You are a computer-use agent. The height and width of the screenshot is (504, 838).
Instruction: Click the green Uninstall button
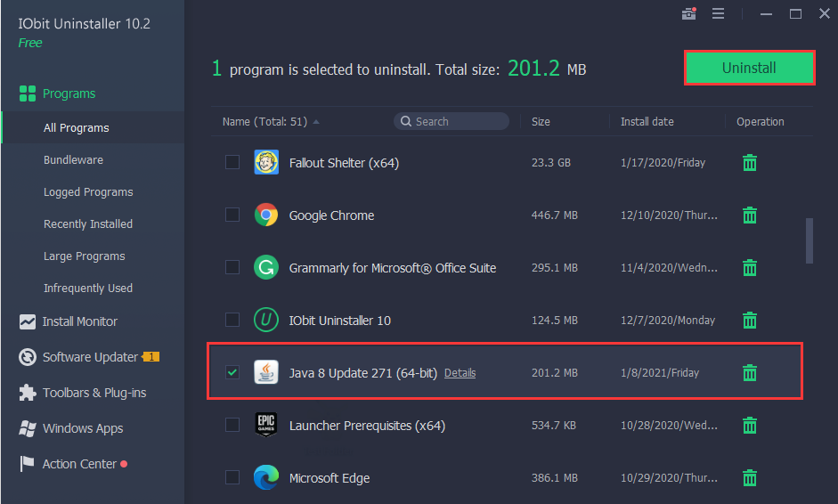pyautogui.click(x=749, y=68)
